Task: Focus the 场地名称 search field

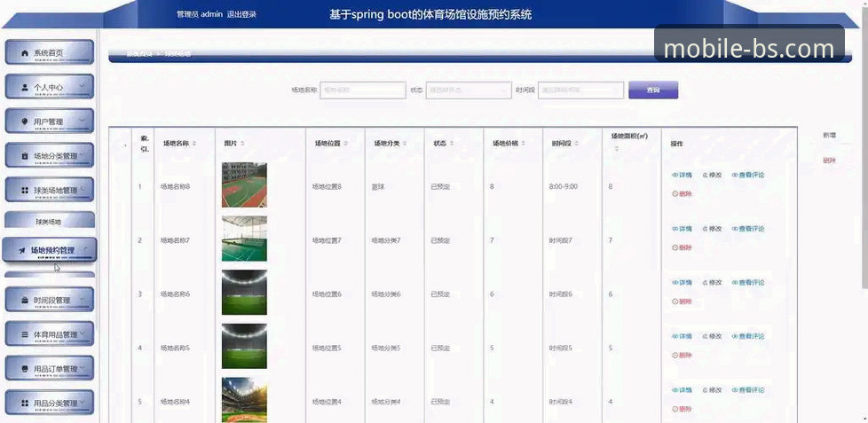Action: point(363,90)
